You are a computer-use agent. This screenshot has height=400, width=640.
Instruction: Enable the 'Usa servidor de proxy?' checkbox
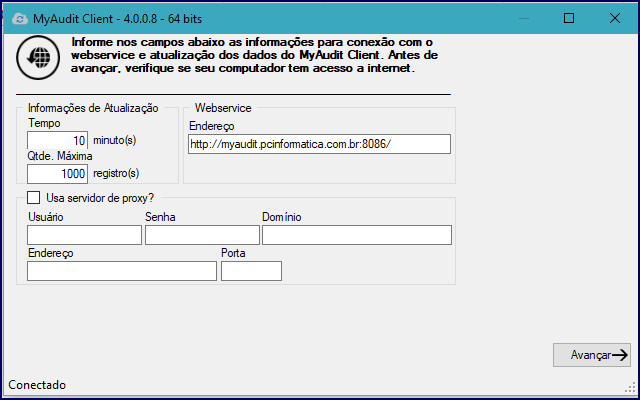point(33,198)
